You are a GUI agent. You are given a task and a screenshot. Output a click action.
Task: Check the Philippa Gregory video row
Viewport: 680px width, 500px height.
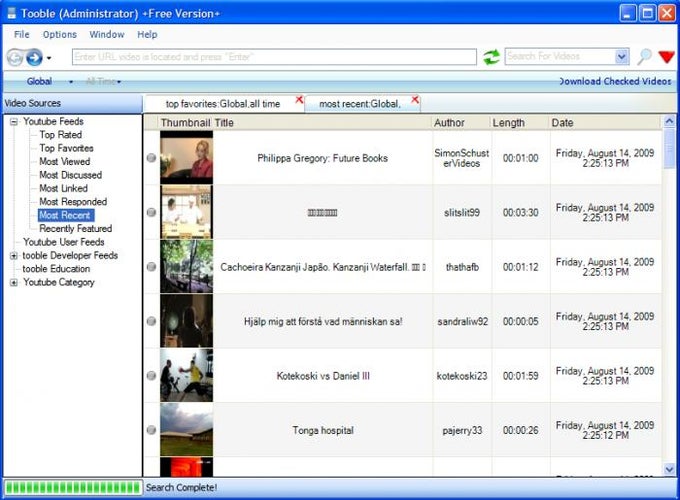point(151,158)
